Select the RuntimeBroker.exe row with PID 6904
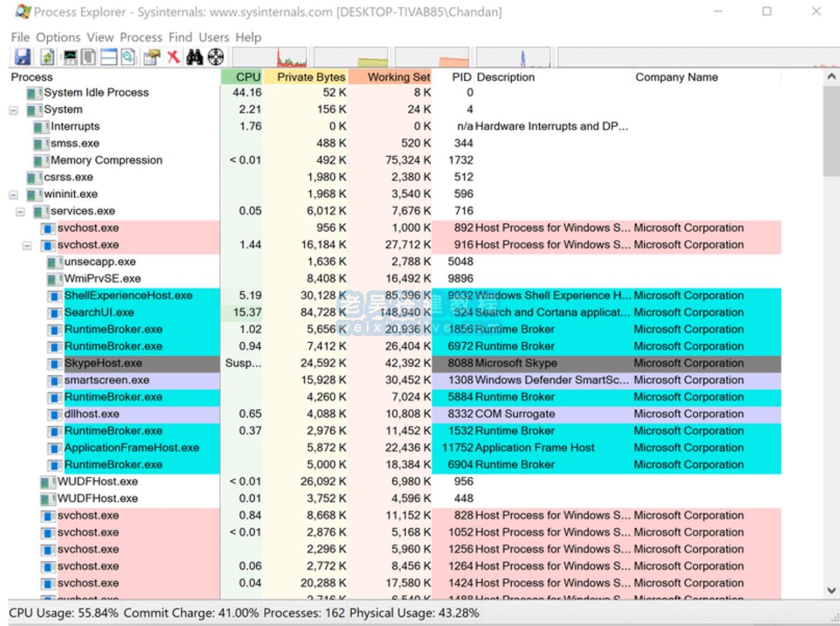Viewport: 840px width, 626px height. [395, 465]
